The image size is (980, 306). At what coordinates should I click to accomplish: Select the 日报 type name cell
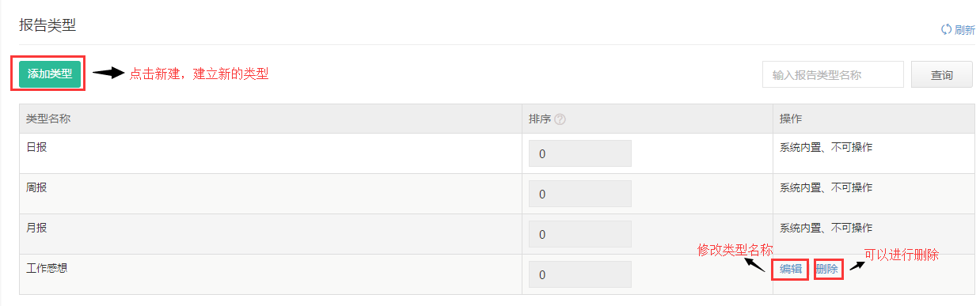coord(271,153)
